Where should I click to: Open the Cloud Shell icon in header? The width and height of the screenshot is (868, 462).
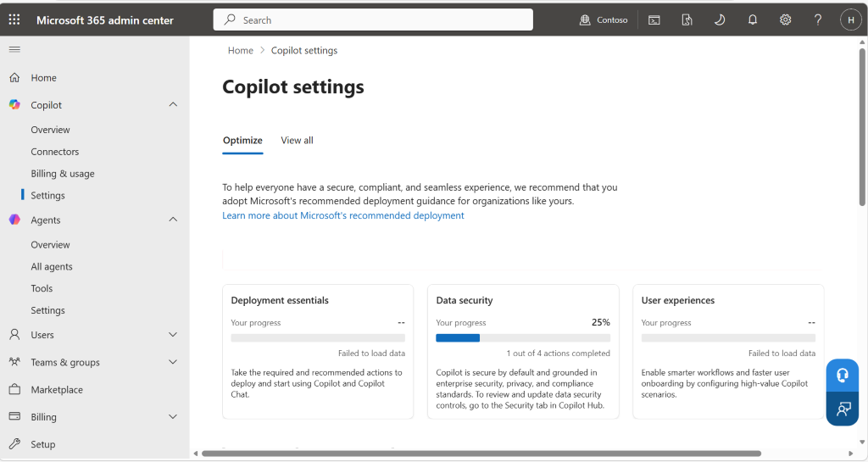point(654,19)
